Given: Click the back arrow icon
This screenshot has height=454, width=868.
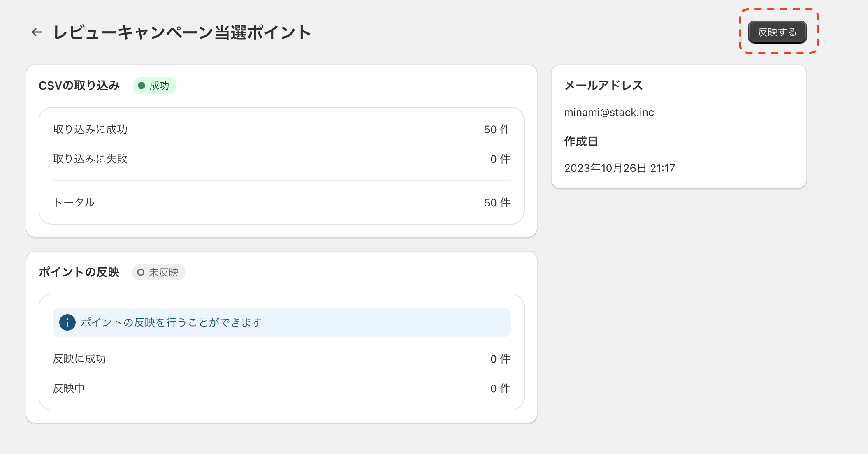Looking at the screenshot, I should click(x=37, y=32).
